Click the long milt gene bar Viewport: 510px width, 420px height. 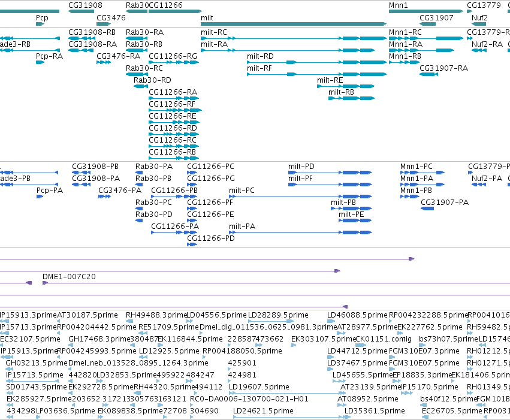294,24
